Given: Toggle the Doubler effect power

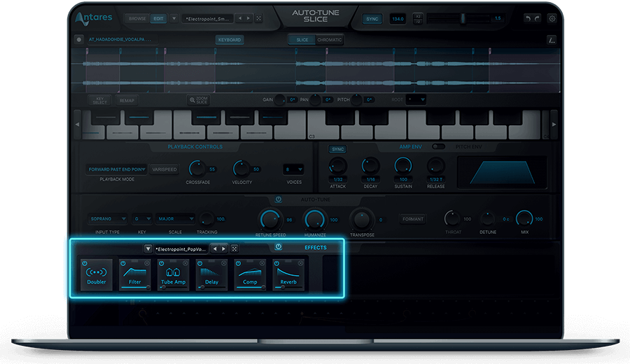Looking at the screenshot, I should pos(85,264).
